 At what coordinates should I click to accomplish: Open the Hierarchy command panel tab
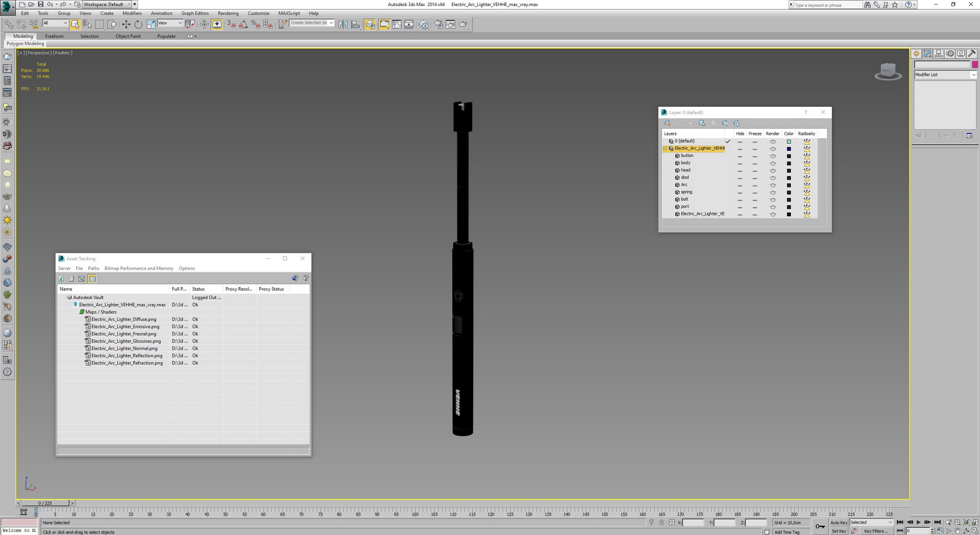tap(939, 54)
